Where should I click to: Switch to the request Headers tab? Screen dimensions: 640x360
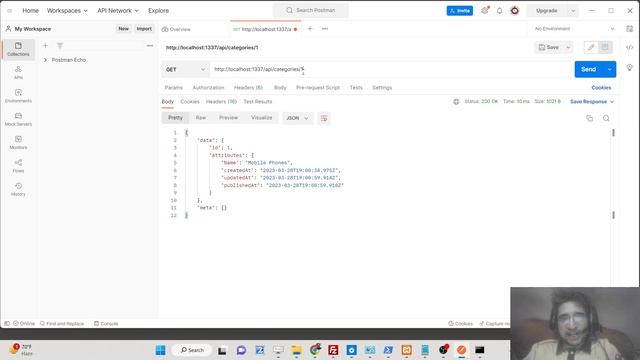point(248,88)
